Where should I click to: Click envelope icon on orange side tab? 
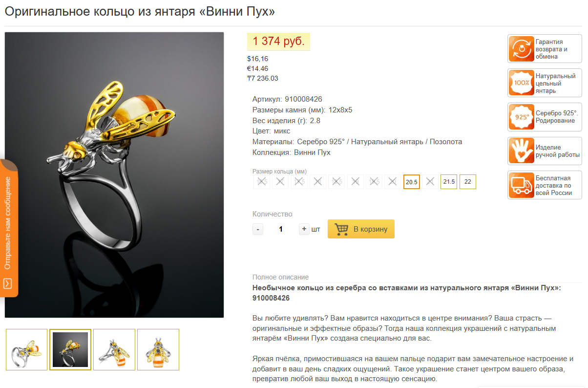(x=8, y=283)
